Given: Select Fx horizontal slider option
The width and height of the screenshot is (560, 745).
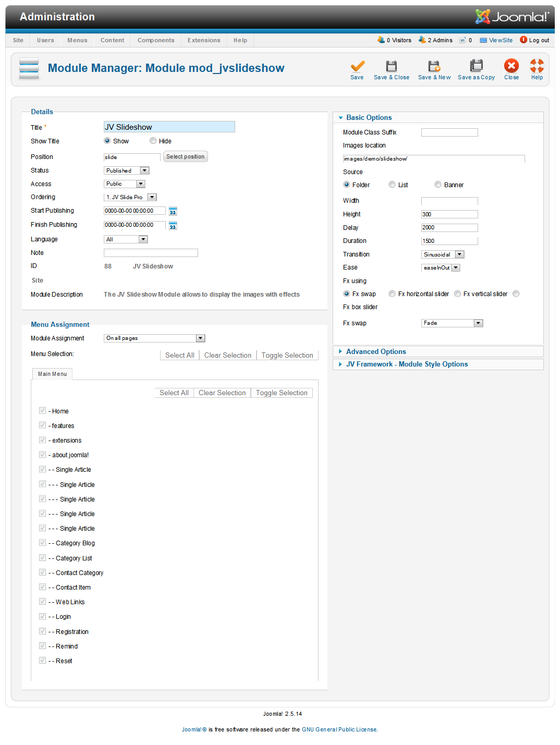Looking at the screenshot, I should point(392,294).
